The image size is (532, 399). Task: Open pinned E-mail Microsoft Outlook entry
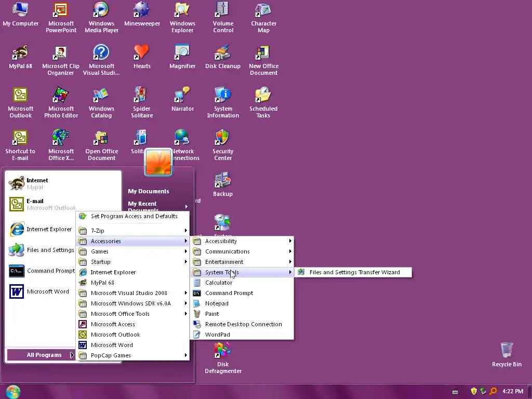click(x=43, y=204)
